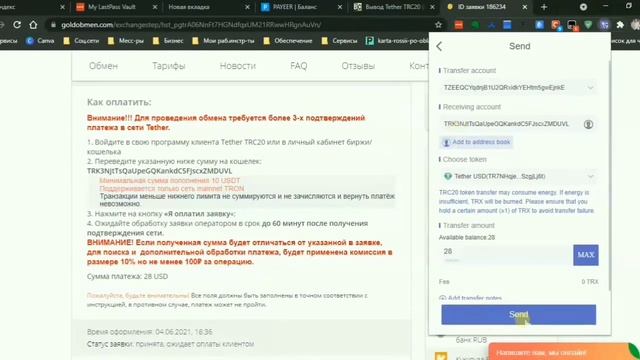The height and width of the screenshot is (360, 640).
Task: Go back using the Send panel arrow
Action: click(x=439, y=46)
